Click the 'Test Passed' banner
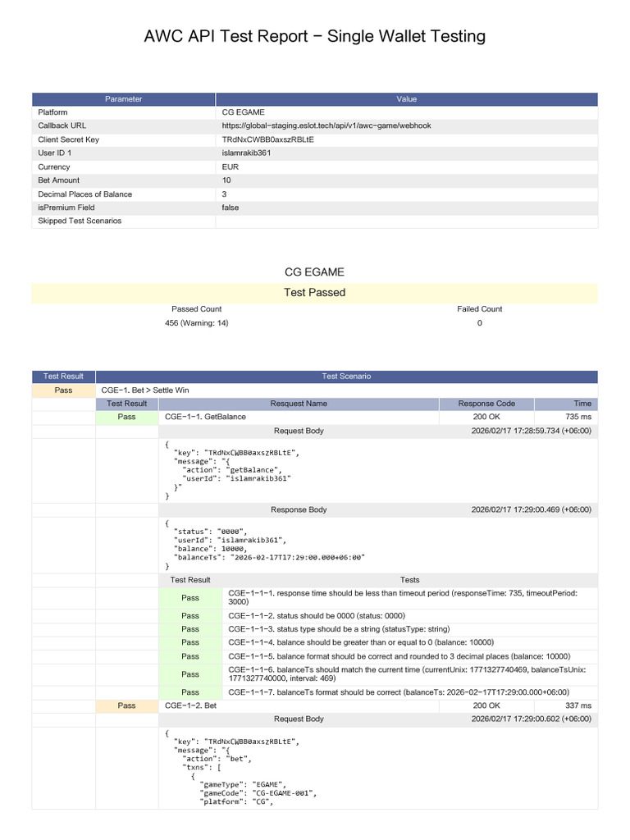Image resolution: width=630 pixels, height=840 pixels. [314, 293]
